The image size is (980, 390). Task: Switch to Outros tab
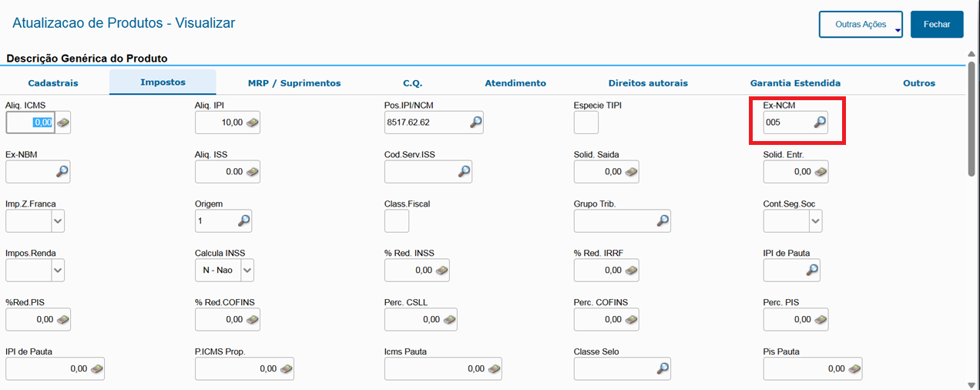[919, 83]
